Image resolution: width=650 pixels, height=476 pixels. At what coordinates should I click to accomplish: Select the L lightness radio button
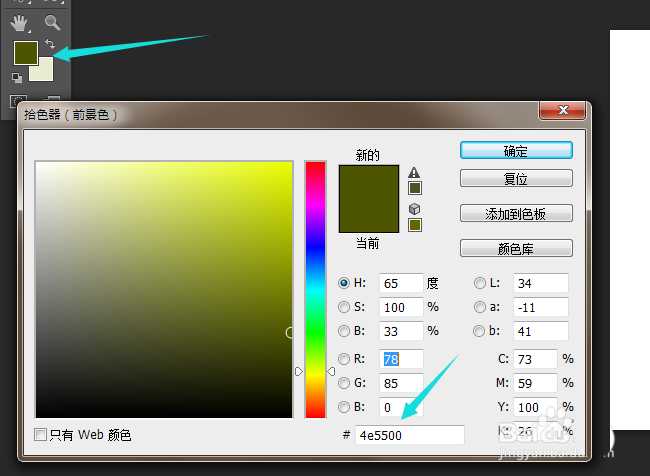click(480, 283)
